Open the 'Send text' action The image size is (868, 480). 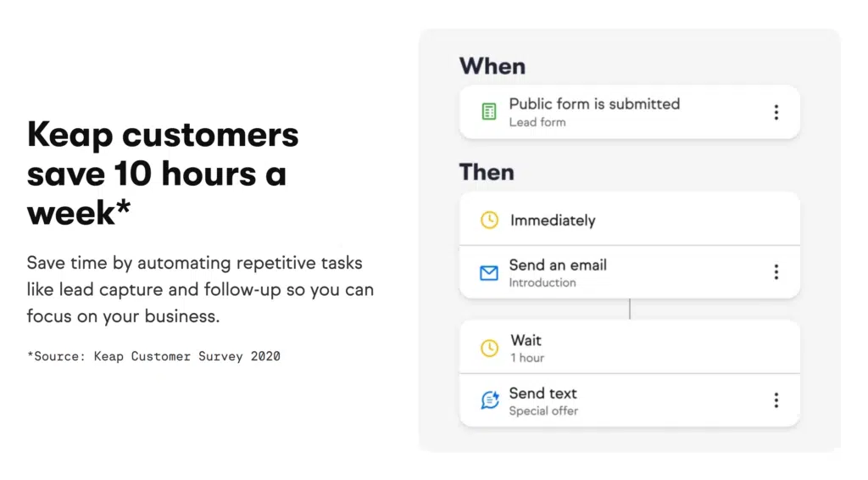(542, 393)
